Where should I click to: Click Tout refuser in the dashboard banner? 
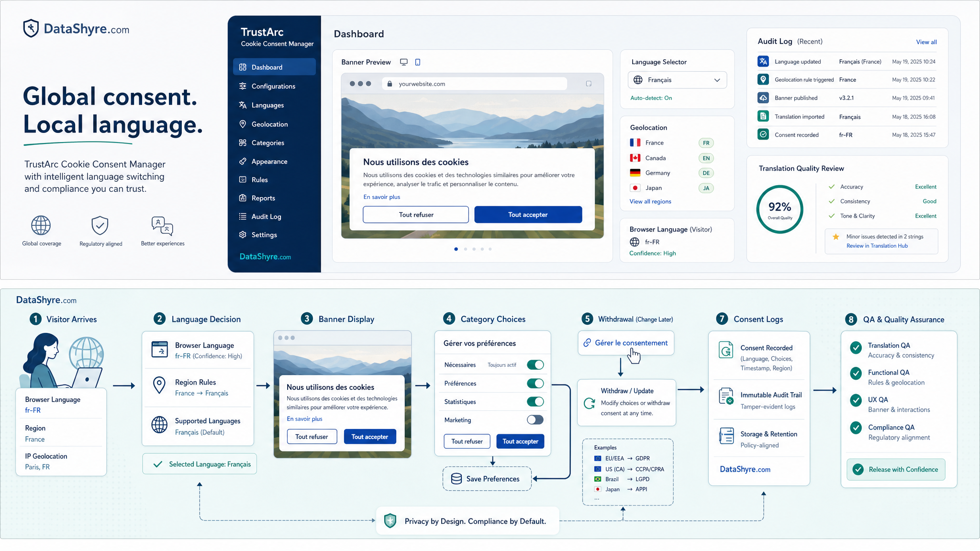click(x=416, y=215)
